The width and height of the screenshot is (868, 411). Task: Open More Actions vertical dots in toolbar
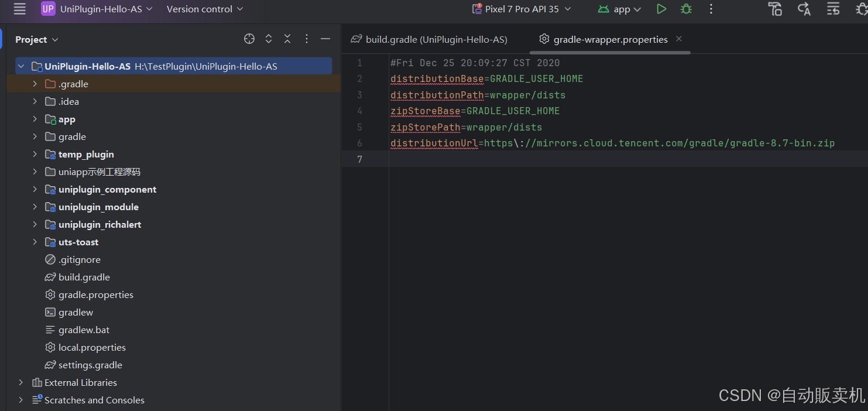(711, 9)
